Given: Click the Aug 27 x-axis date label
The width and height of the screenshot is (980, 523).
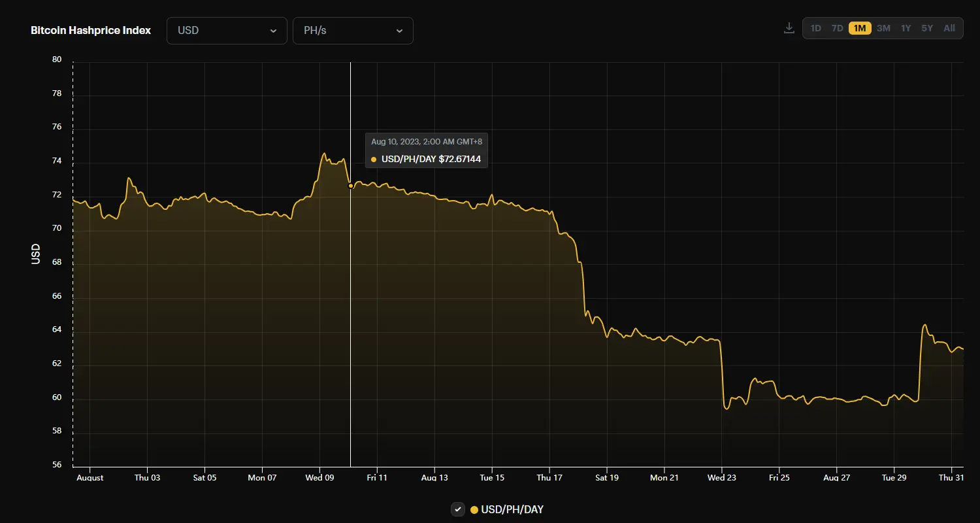Looking at the screenshot, I should 836,478.
